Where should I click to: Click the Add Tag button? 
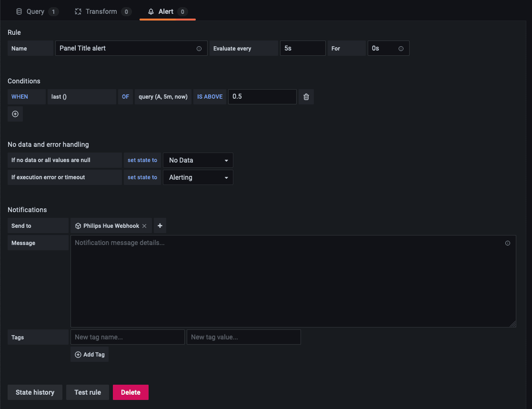pos(90,354)
